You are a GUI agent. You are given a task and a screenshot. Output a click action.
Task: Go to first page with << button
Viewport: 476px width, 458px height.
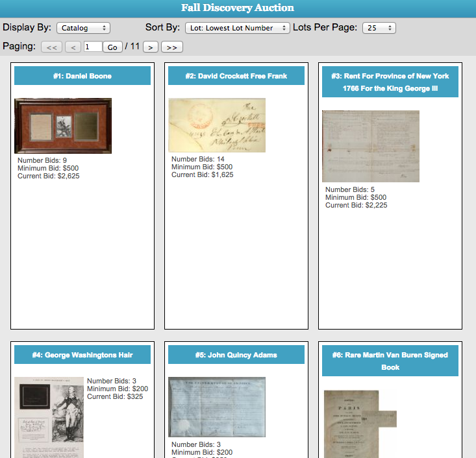pos(51,47)
